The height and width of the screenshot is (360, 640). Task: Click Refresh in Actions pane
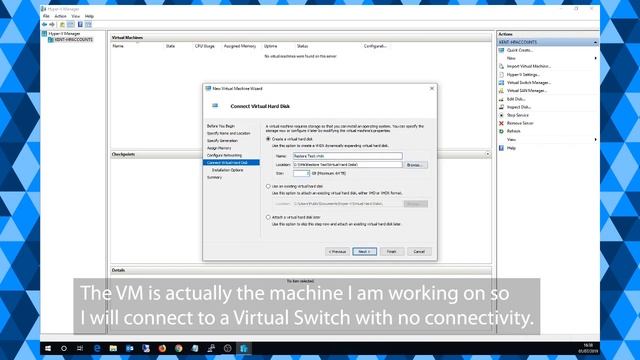pos(513,131)
